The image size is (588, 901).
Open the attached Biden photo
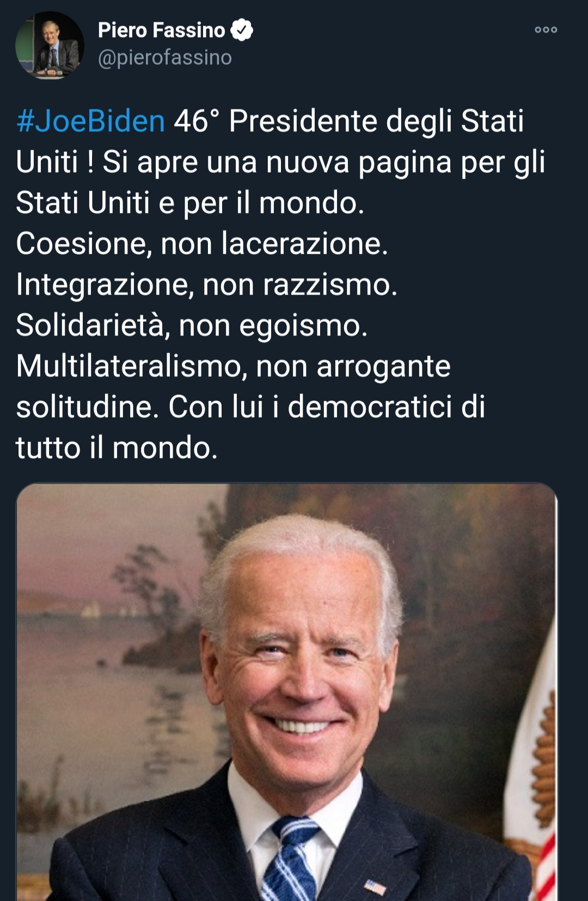coord(287,692)
